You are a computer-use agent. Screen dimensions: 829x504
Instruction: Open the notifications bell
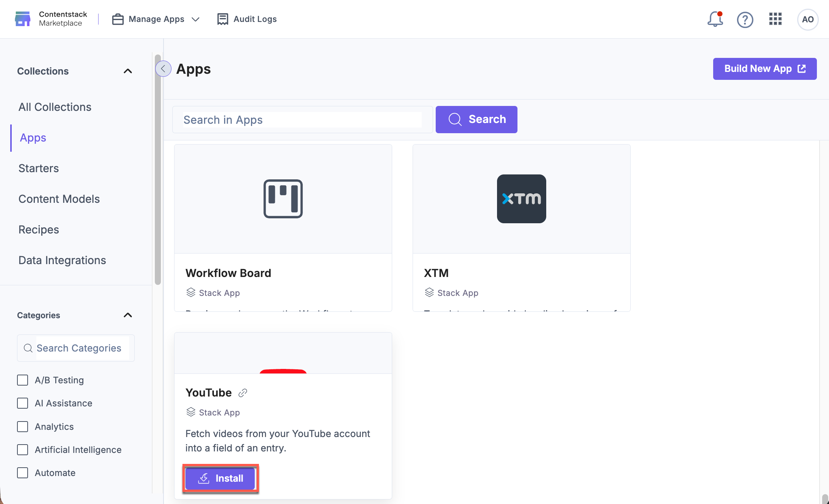coord(715,19)
